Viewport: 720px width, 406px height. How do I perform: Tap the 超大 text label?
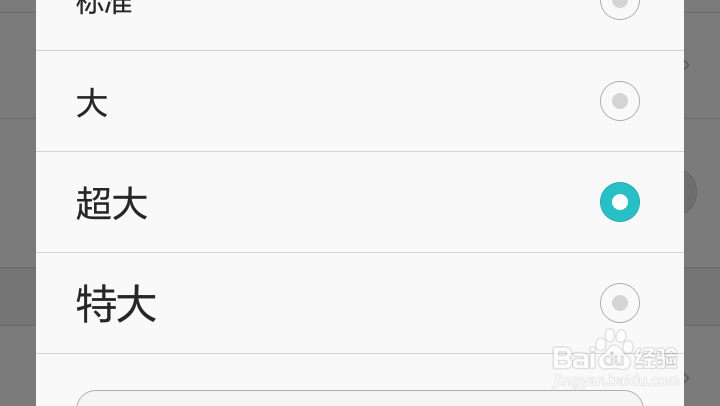click(x=112, y=204)
